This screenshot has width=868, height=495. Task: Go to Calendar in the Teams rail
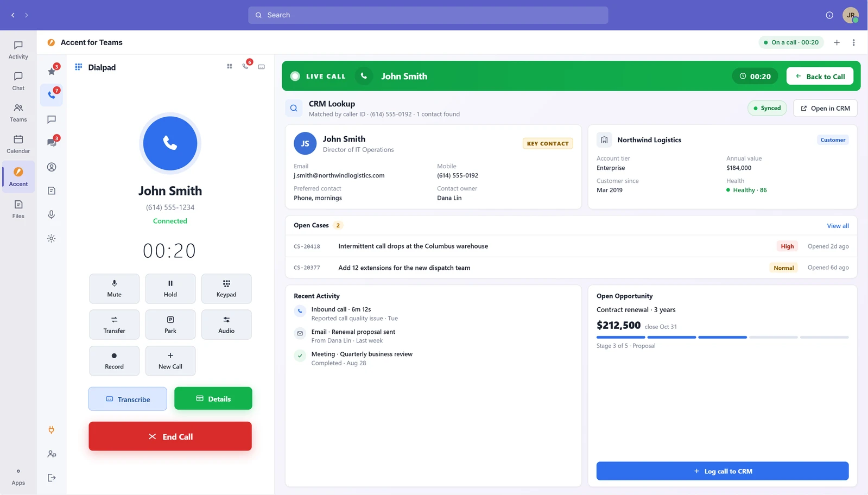[x=18, y=144]
